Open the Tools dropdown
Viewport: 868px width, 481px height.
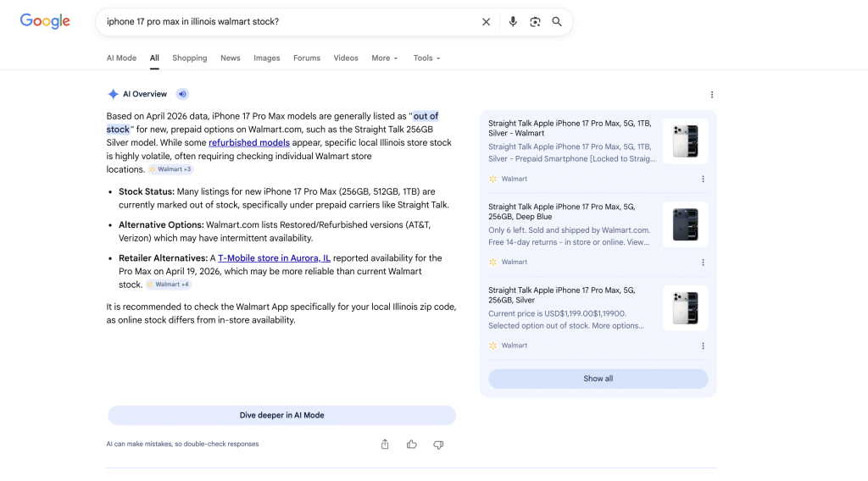coord(426,58)
